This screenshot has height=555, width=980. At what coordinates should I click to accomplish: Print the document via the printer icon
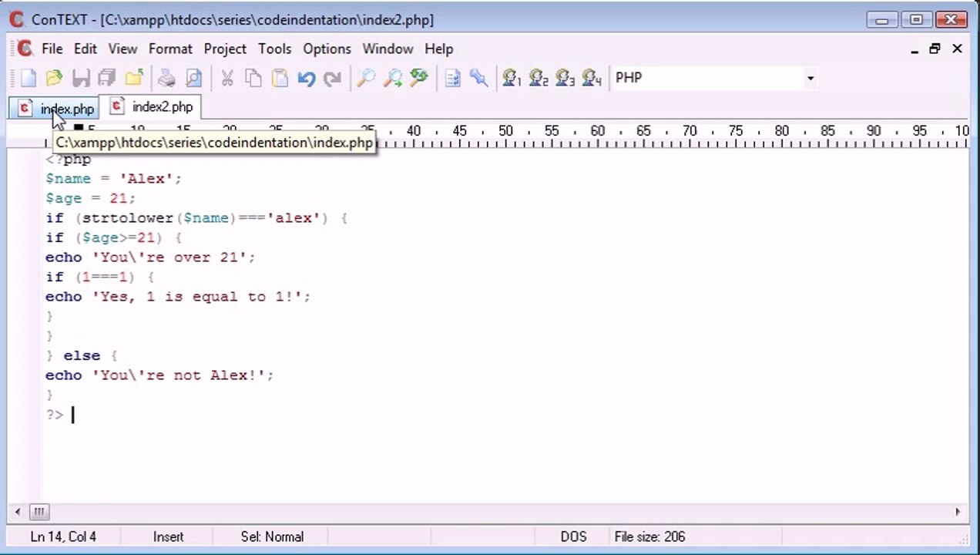coord(166,78)
